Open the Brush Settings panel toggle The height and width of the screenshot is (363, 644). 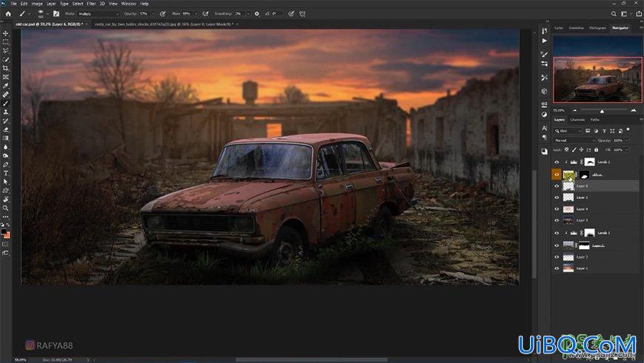[56, 13]
